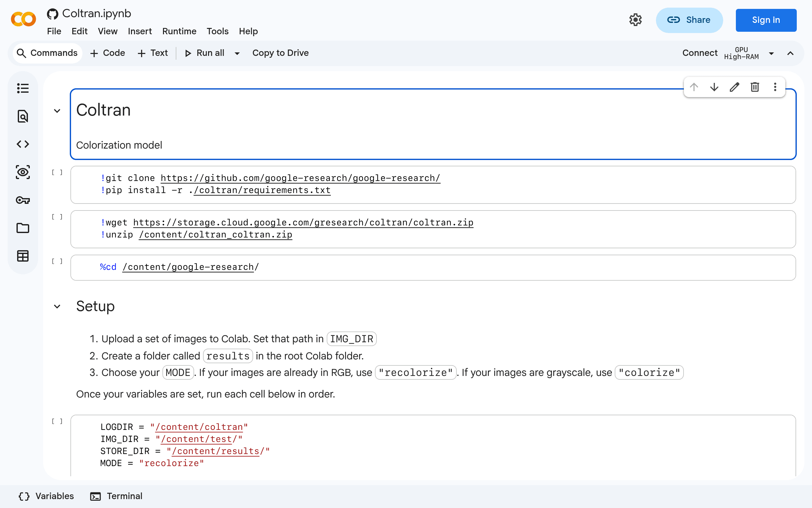Open the Insert menu
This screenshot has width=812, height=508.
tap(140, 31)
